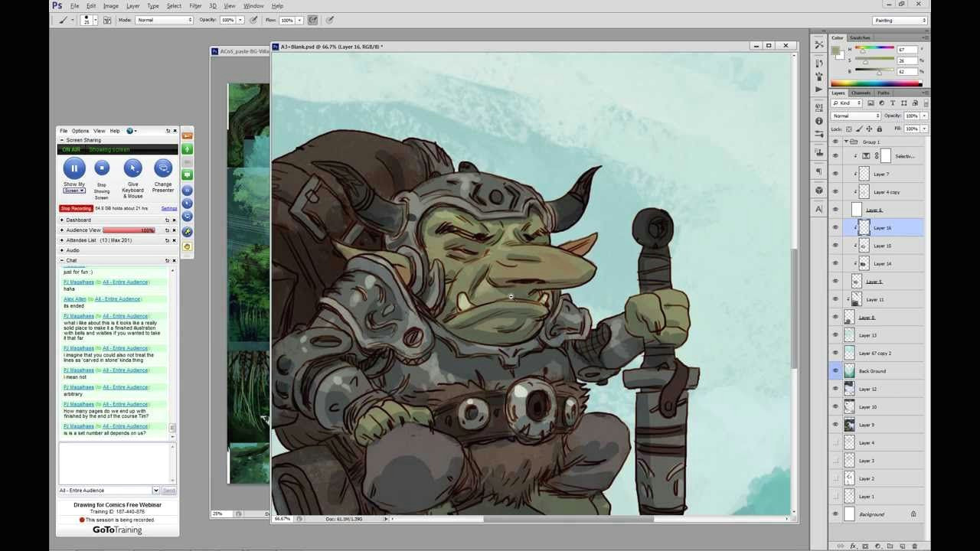
Task: Open the History panel icon in dock
Action: (x=819, y=64)
